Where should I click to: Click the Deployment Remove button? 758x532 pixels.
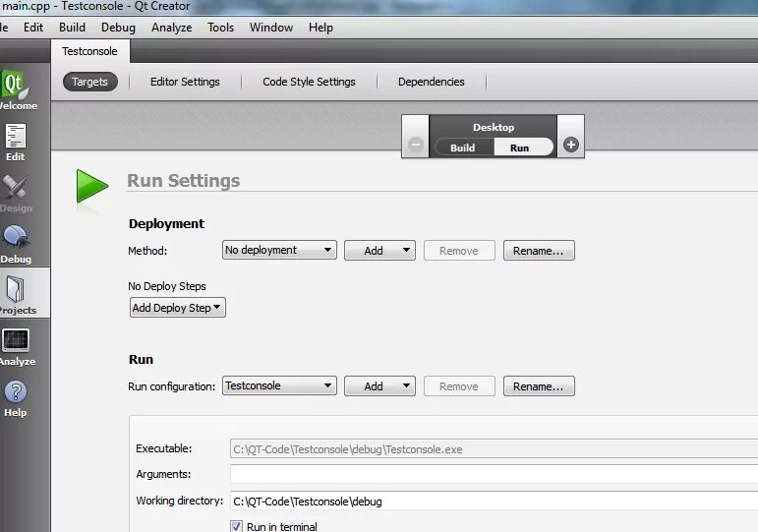(x=459, y=251)
